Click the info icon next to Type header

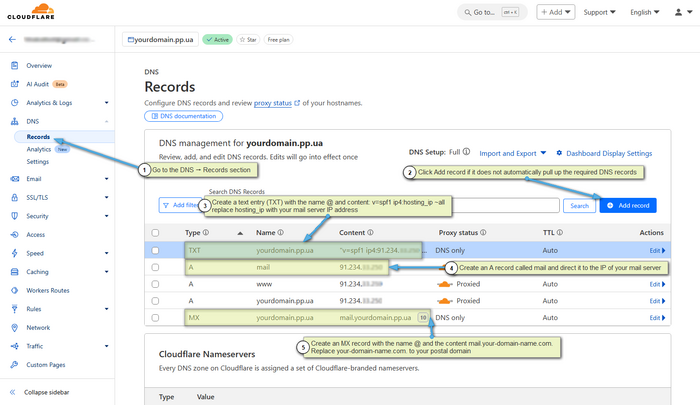point(206,232)
